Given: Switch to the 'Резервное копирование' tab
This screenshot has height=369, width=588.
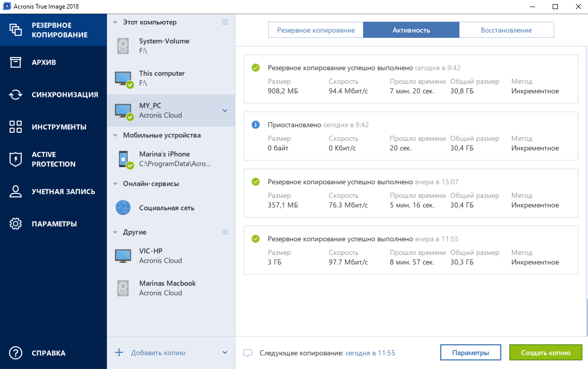Looking at the screenshot, I should click(x=316, y=30).
